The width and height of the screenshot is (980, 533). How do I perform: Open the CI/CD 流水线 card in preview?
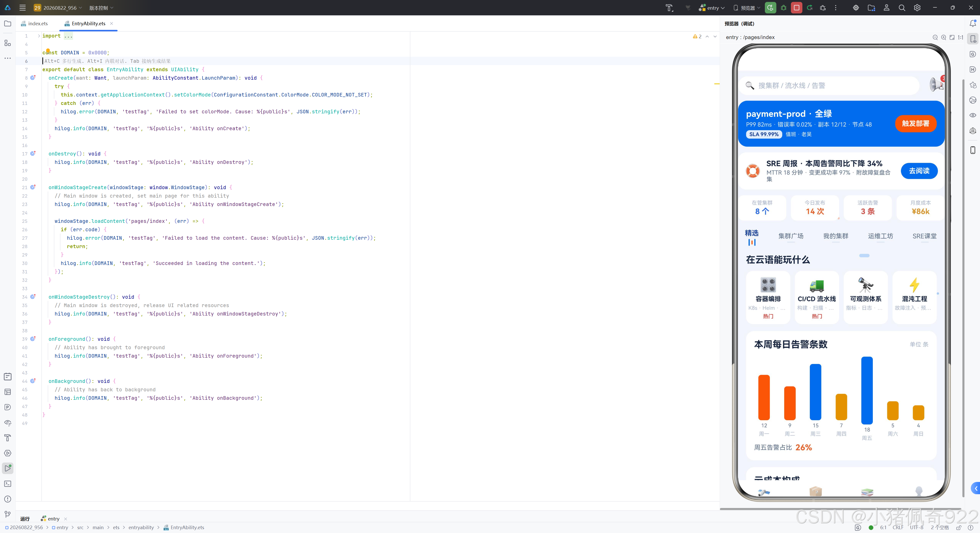click(817, 297)
